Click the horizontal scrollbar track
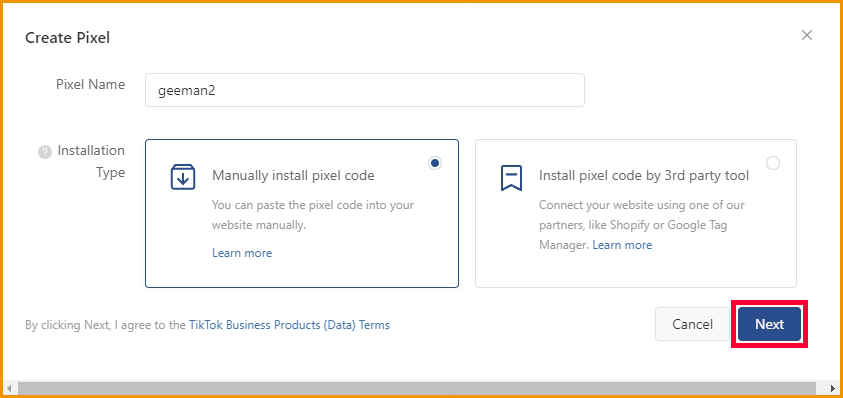 (x=422, y=388)
